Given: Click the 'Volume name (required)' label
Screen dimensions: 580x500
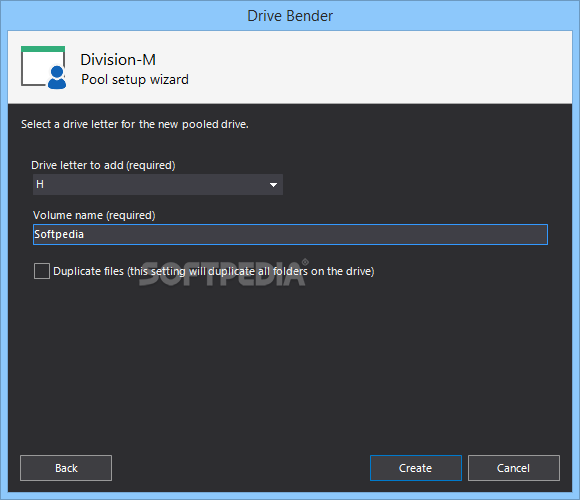Looking at the screenshot, I should pos(94,215).
